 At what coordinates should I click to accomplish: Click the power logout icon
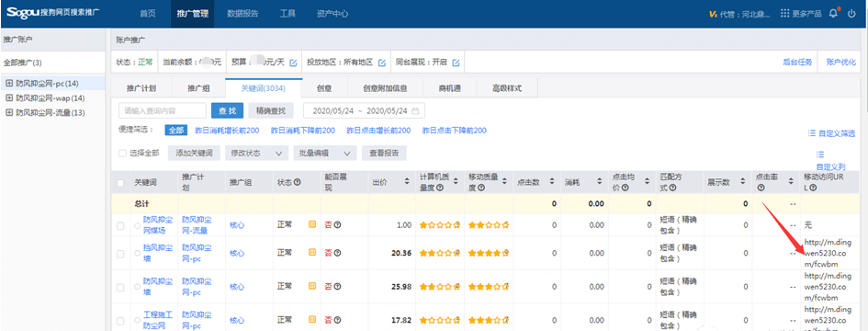click(852, 14)
